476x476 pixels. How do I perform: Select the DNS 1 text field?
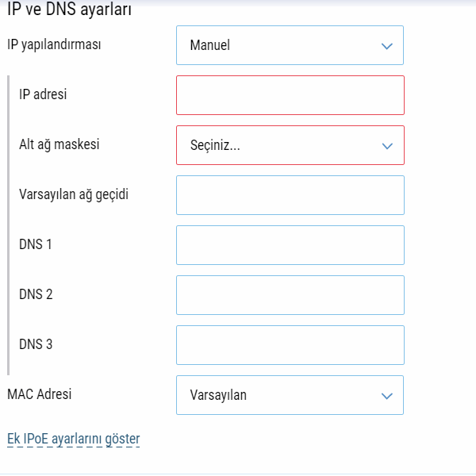click(290, 245)
